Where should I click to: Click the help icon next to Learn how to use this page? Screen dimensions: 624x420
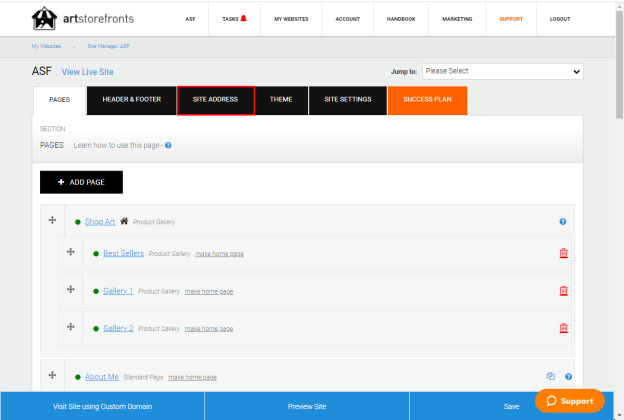[x=168, y=145]
